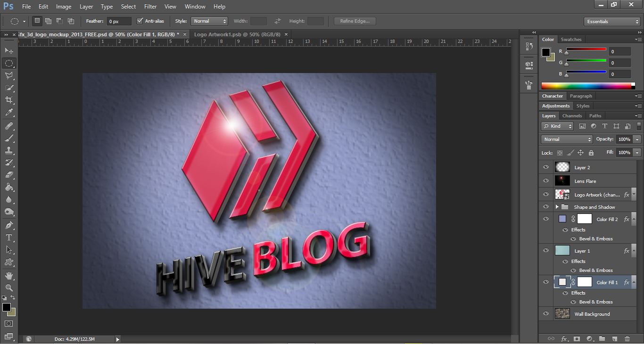
Task: Hide the Logo Artwork layer
Action: click(x=546, y=194)
